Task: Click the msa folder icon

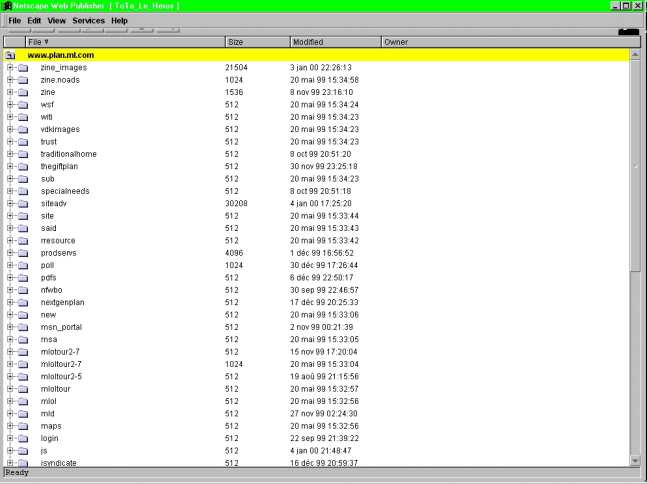Action: click(x=23, y=340)
